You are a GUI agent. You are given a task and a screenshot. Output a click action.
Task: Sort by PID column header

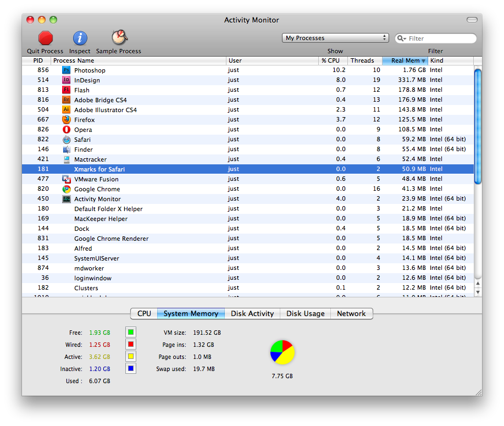pyautogui.click(x=36, y=60)
